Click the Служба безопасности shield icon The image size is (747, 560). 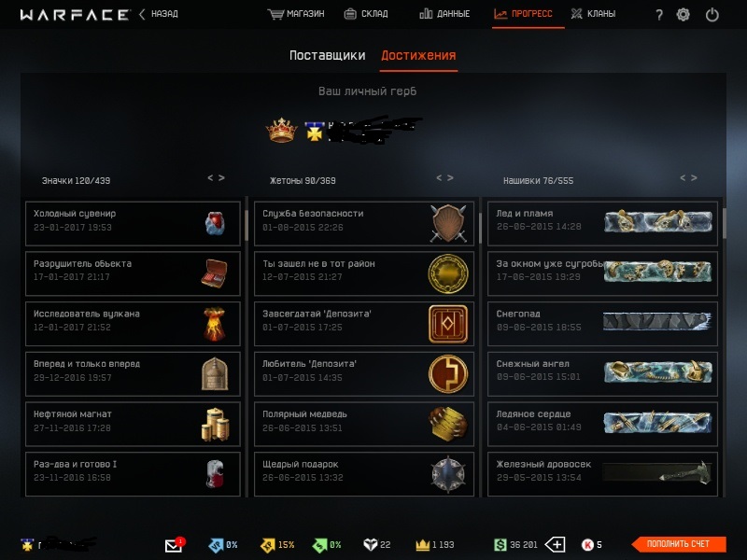(448, 223)
